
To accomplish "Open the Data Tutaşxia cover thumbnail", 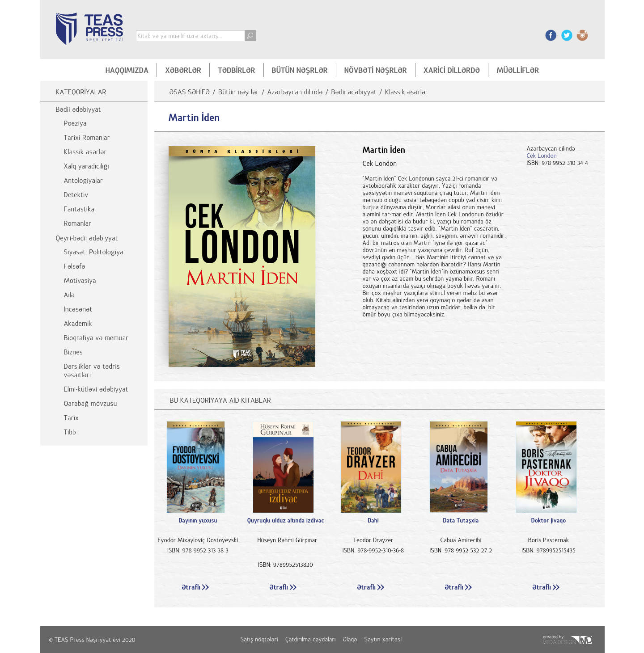I will [458, 467].
